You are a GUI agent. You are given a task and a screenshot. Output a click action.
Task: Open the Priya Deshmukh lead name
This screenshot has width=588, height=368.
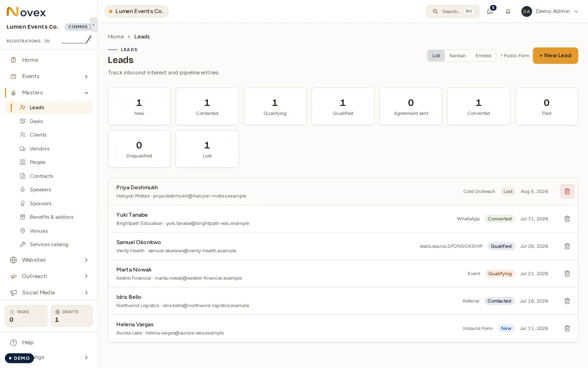coord(137,188)
